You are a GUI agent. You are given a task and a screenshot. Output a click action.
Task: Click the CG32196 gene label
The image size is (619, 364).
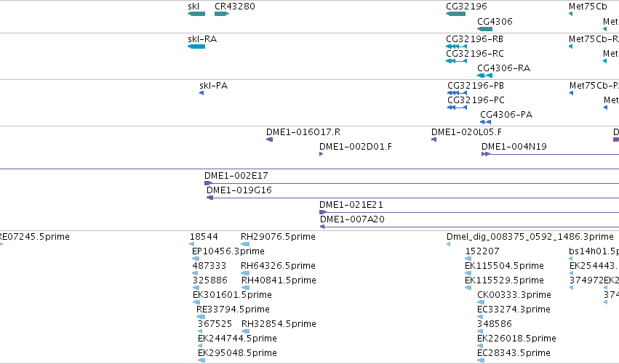(x=466, y=7)
